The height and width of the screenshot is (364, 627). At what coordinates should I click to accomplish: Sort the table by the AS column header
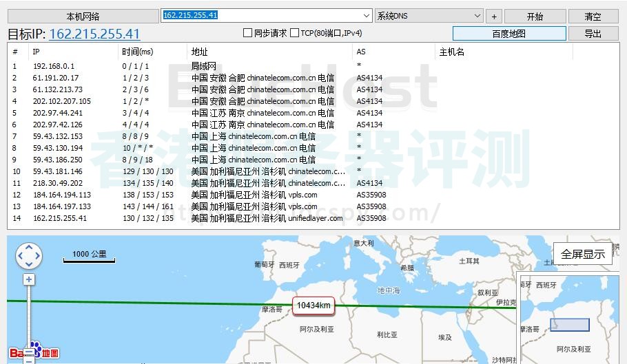pos(361,52)
